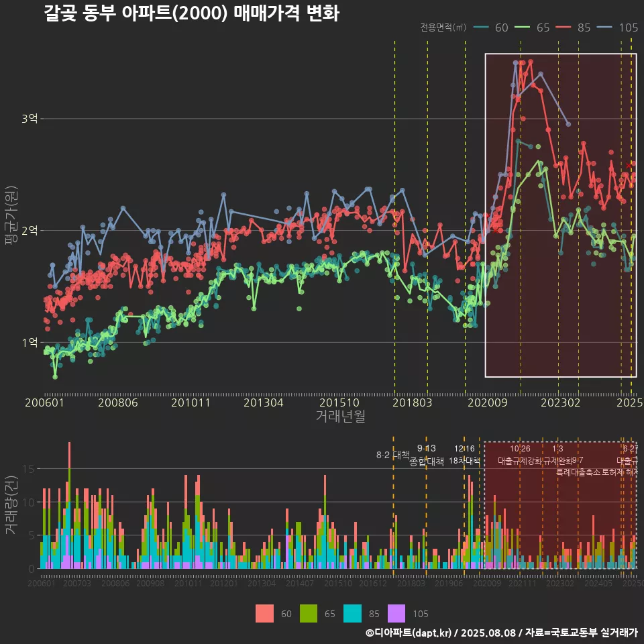Select the blue 105 line sample in top legend
Screen dimensions: 644x644
click(605, 28)
